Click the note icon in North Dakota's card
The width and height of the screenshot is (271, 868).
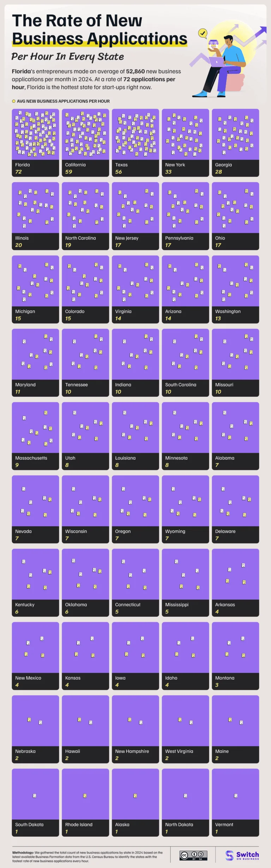tap(186, 796)
